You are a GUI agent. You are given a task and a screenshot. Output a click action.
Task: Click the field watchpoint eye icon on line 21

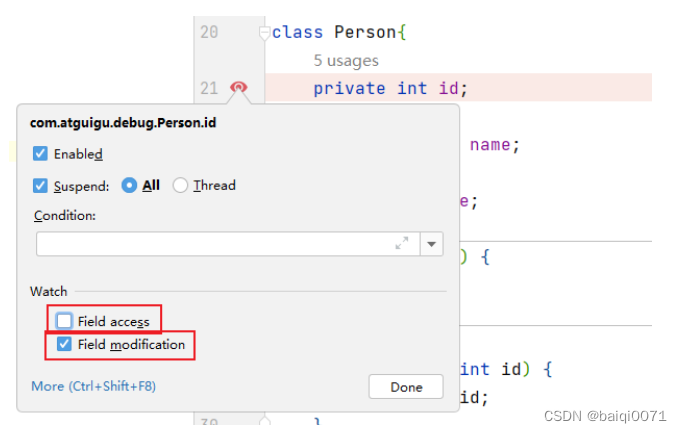[238, 87]
